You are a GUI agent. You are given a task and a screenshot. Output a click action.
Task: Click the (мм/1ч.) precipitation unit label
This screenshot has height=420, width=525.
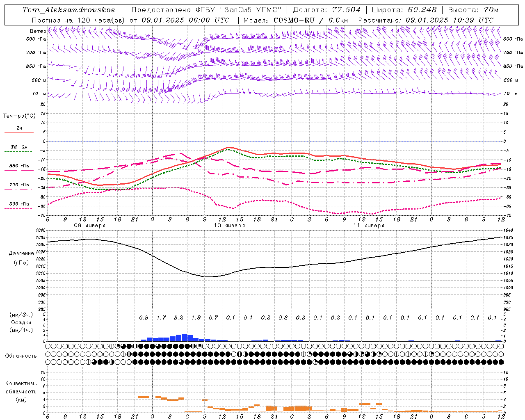(x=21, y=331)
